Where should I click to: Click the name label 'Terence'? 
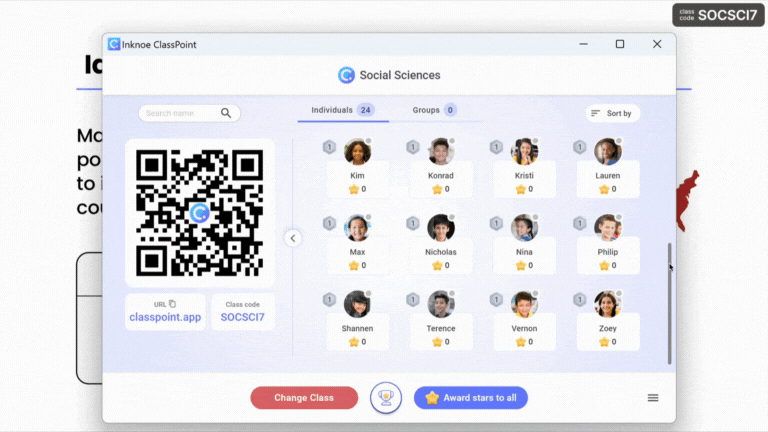coord(441,328)
